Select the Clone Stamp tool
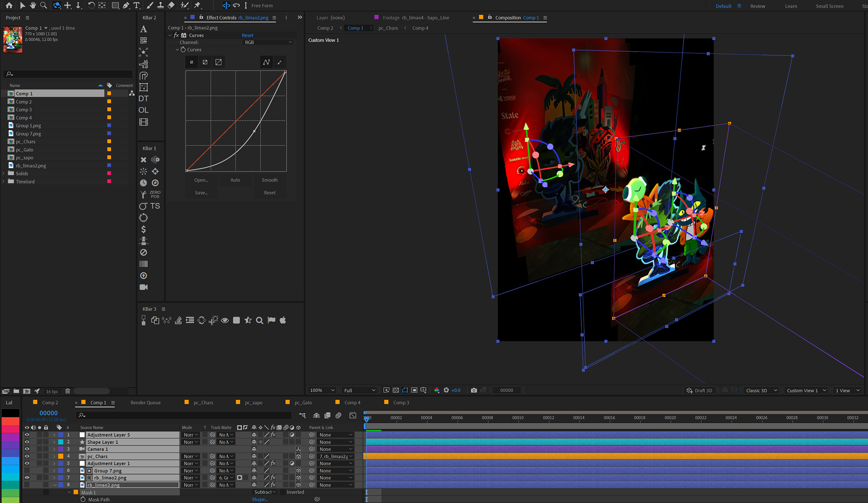 pyautogui.click(x=160, y=5)
